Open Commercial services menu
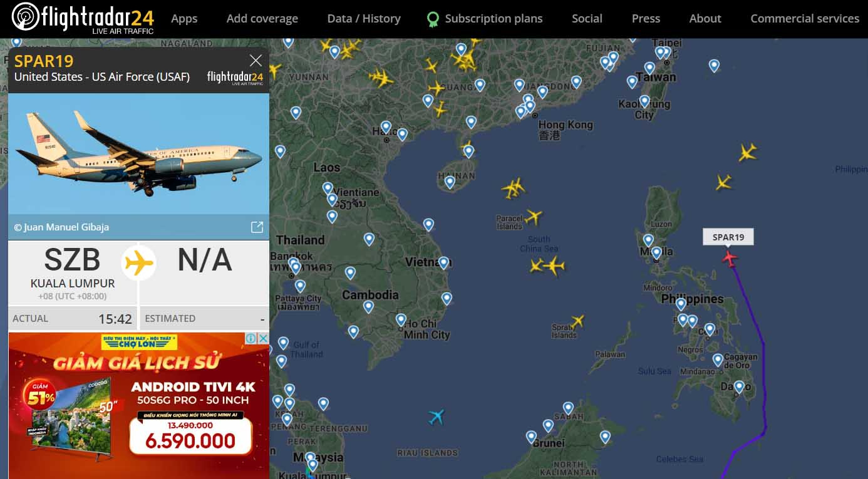 [x=805, y=19]
